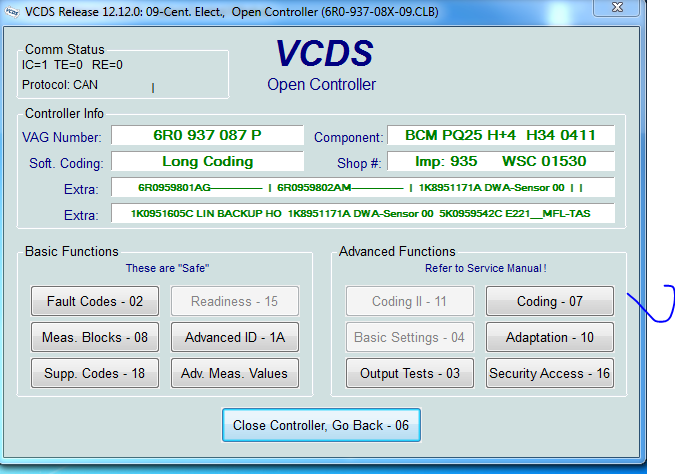Click the Coding II - 11 button
The image size is (675, 474).
click(x=409, y=301)
